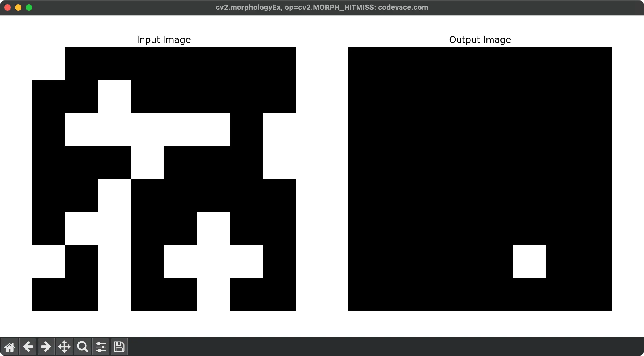Activate the Zoom to rectangle tool
Image resolution: width=644 pixels, height=356 pixels.
pyautogui.click(x=83, y=347)
